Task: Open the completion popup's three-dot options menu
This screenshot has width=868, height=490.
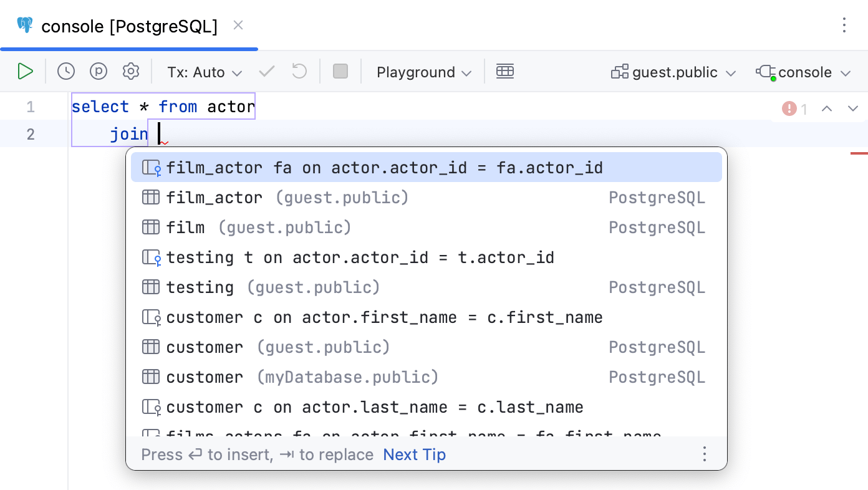Action: tap(705, 454)
